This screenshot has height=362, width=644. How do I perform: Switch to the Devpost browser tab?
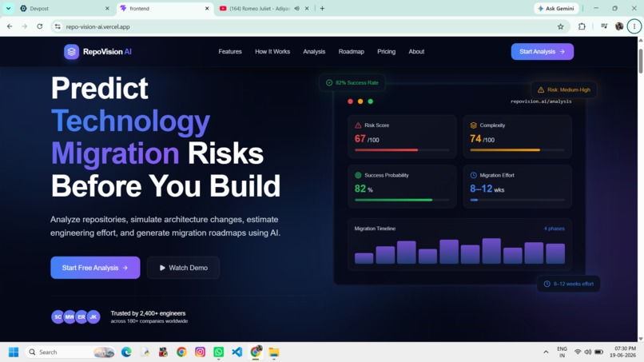[x=64, y=8]
